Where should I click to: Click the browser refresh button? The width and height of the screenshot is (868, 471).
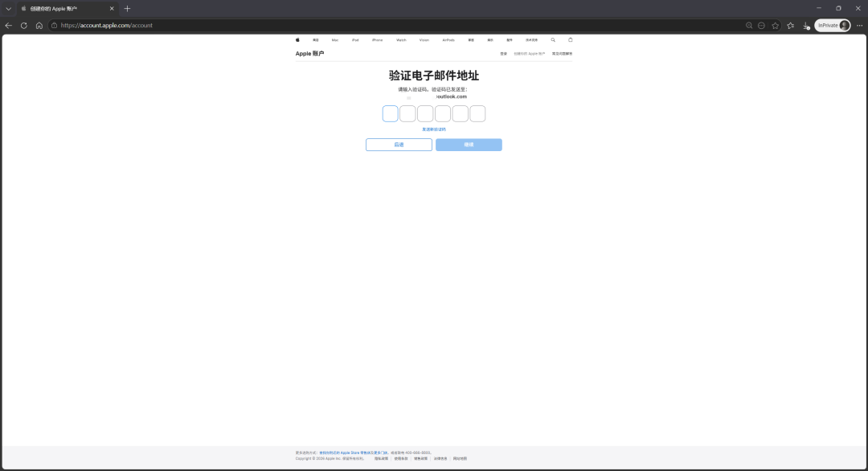click(24, 26)
